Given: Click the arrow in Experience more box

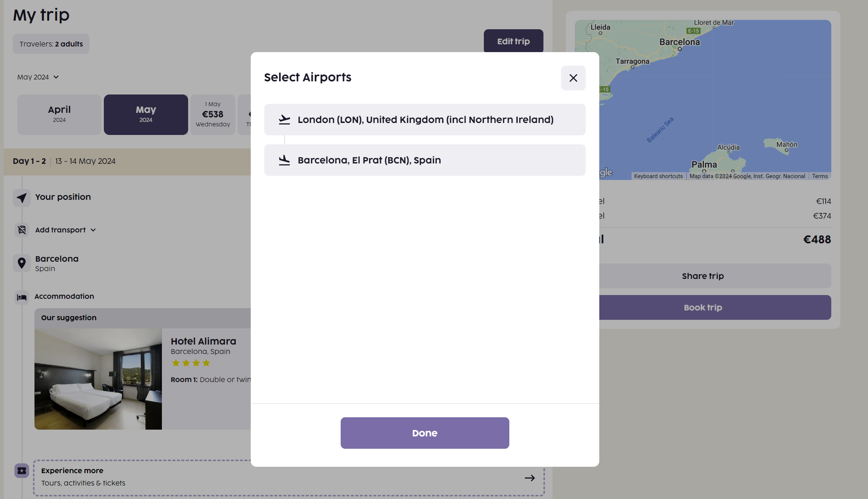Looking at the screenshot, I should [530, 478].
